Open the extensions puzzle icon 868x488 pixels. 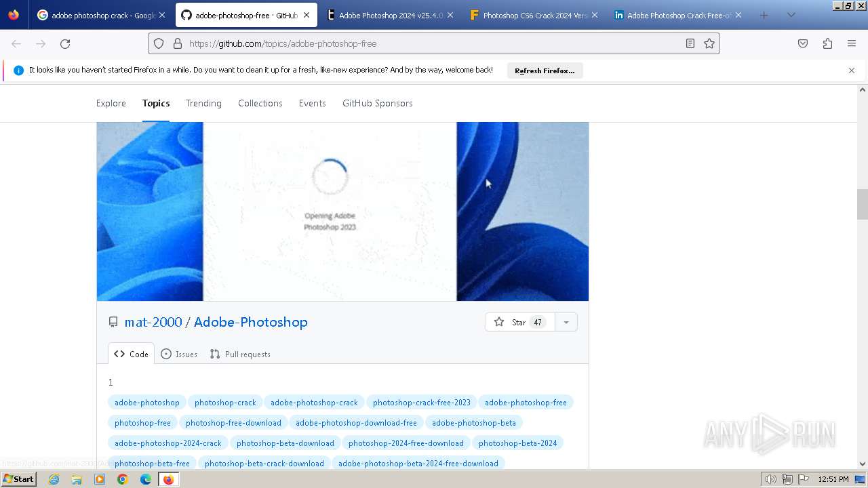[827, 43]
